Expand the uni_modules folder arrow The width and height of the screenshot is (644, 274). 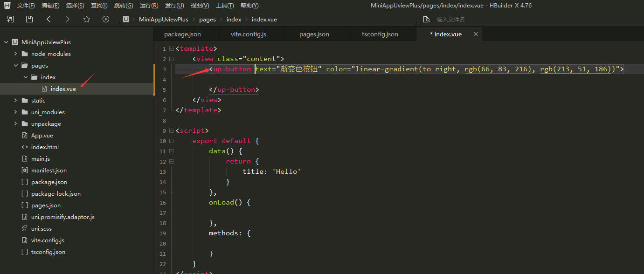tap(15, 112)
